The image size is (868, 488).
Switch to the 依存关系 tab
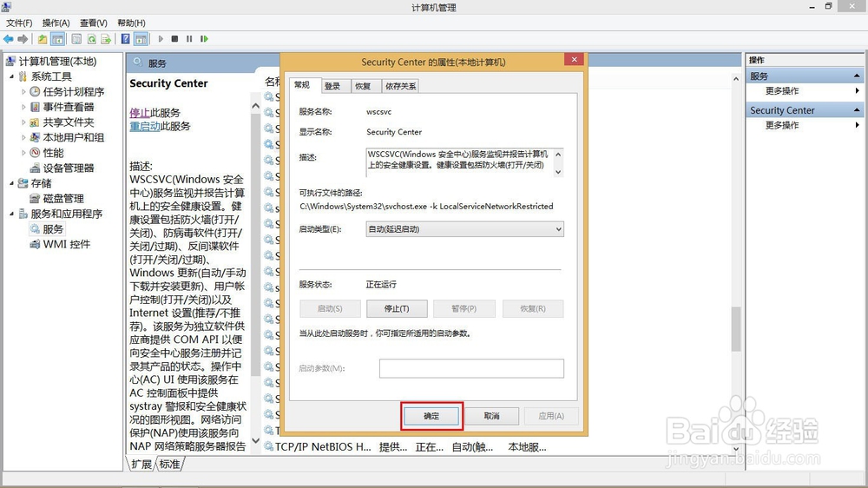[x=401, y=86]
